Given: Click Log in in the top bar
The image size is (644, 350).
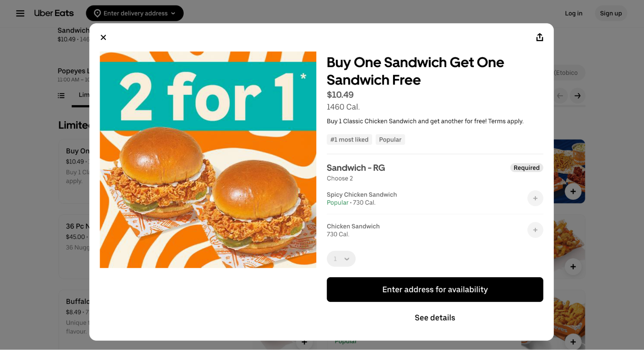Looking at the screenshot, I should (x=573, y=13).
